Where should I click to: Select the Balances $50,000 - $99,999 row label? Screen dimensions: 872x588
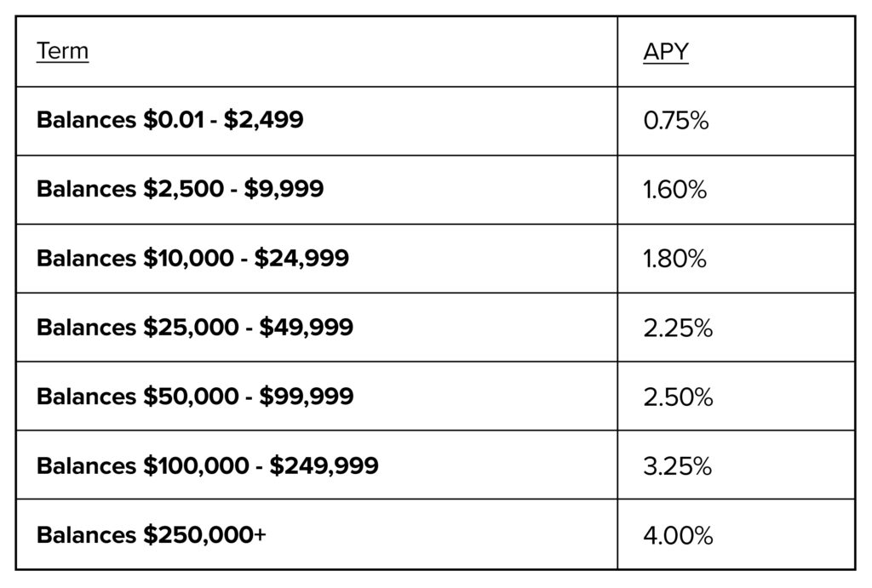click(195, 397)
